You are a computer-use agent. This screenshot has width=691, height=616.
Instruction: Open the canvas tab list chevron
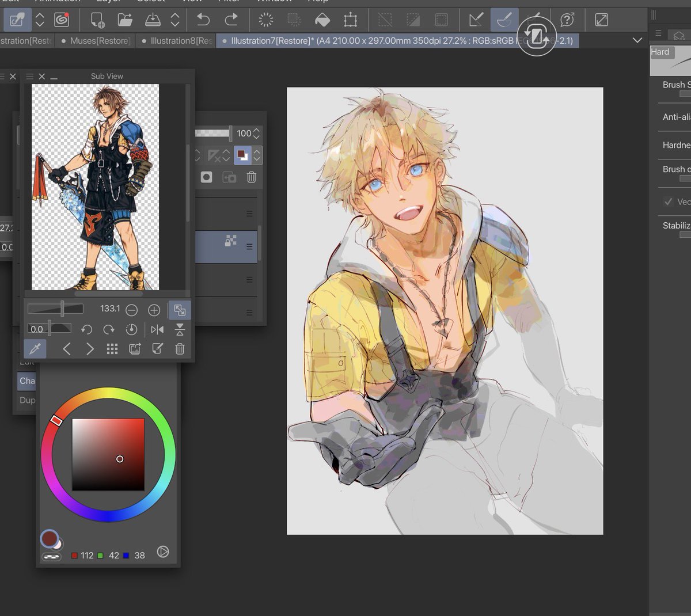637,40
